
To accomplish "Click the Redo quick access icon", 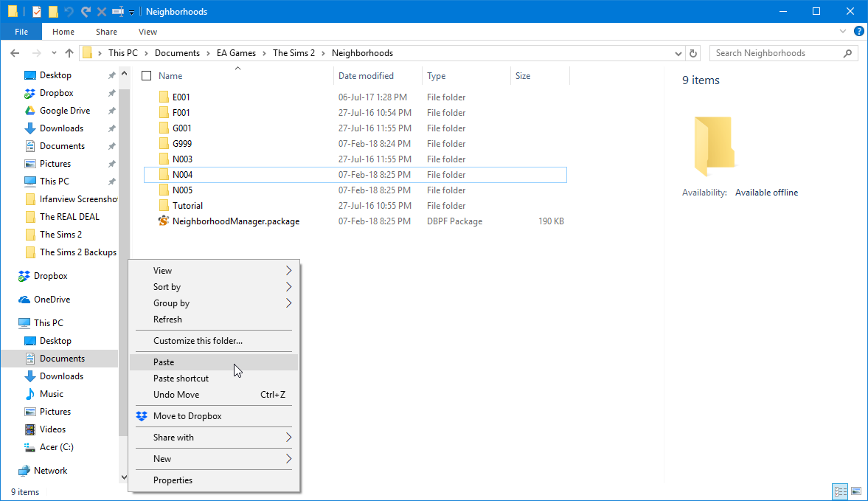I will point(86,12).
